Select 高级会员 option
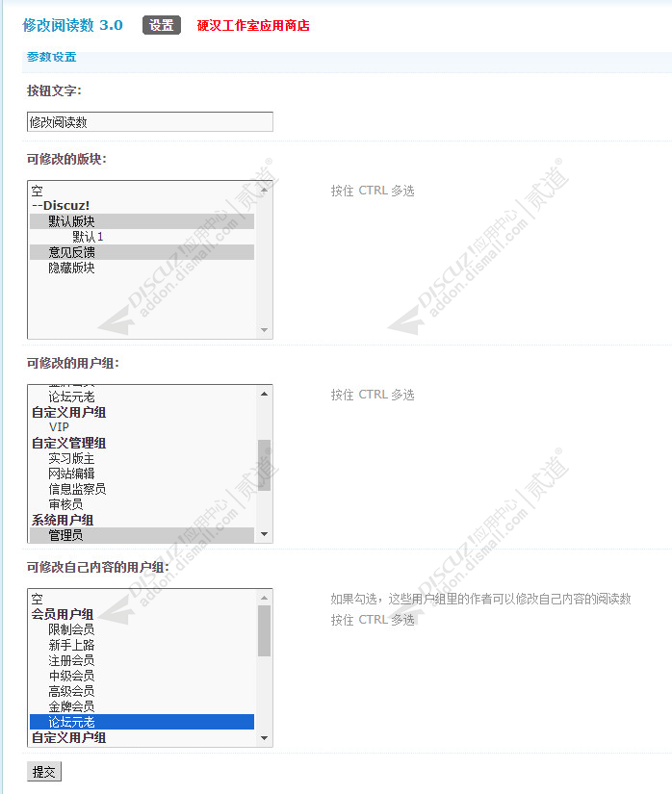The image size is (672, 794). [142, 691]
